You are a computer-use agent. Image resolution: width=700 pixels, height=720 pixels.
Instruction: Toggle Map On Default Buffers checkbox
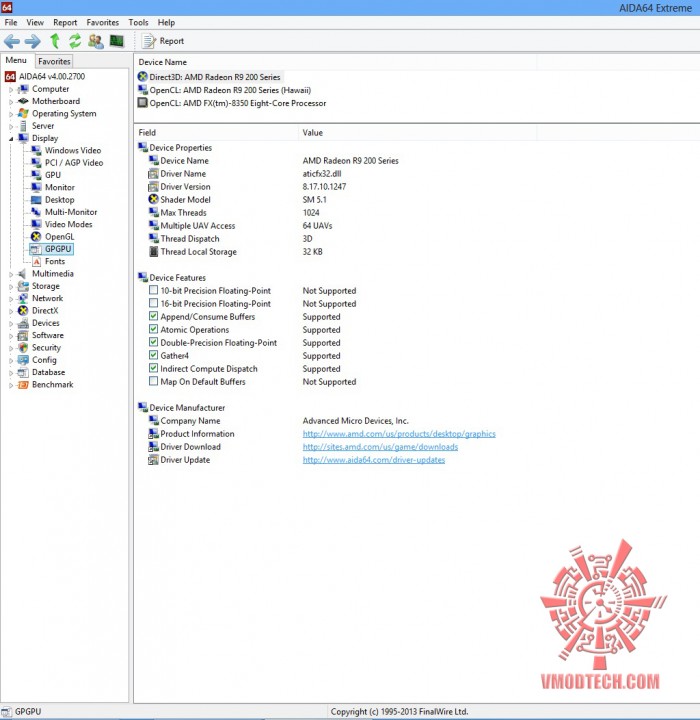pos(153,381)
